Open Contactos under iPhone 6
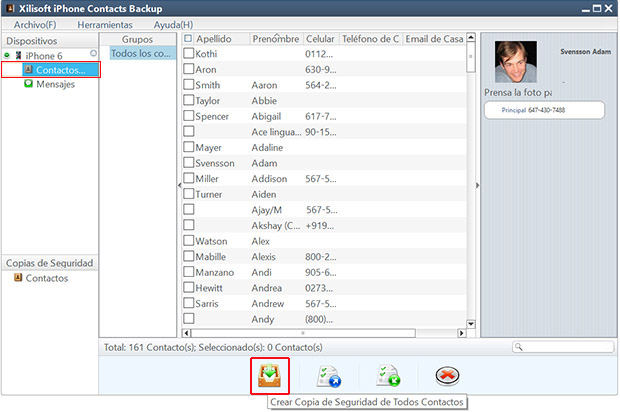 pos(60,70)
